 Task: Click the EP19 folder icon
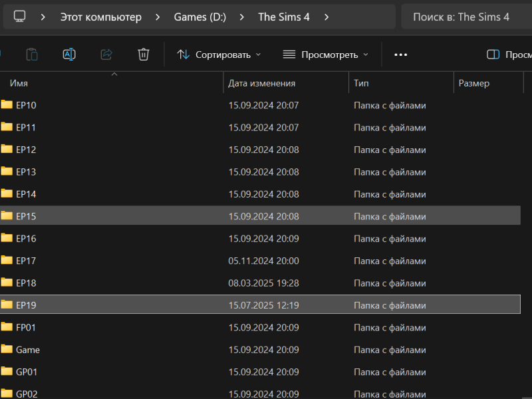click(x=7, y=305)
